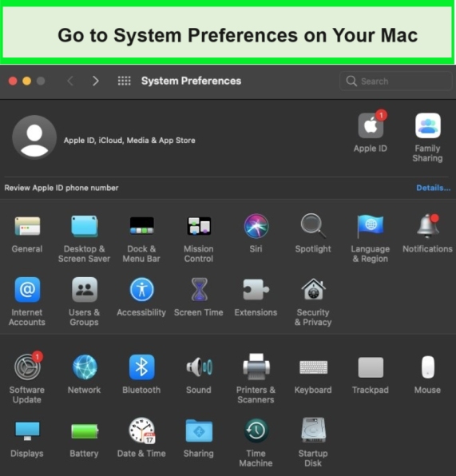Open Printers & Scanners pane
Viewport: 456px width, 476px height.
pos(256,367)
